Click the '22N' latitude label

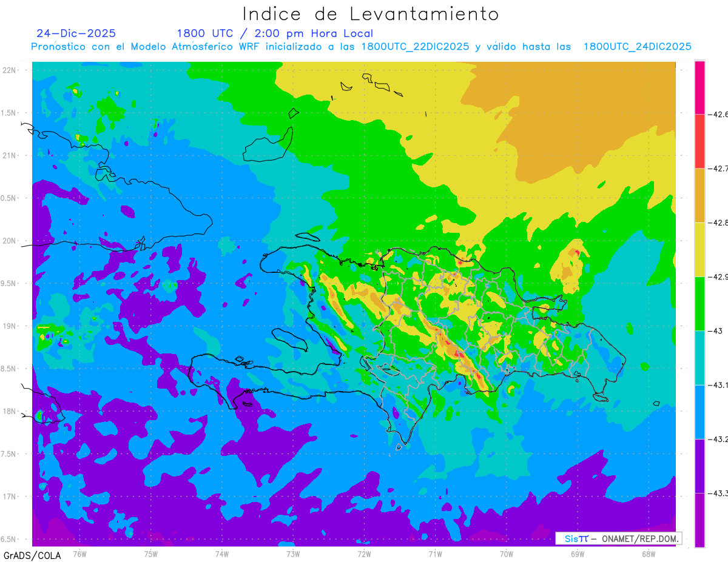(9, 70)
